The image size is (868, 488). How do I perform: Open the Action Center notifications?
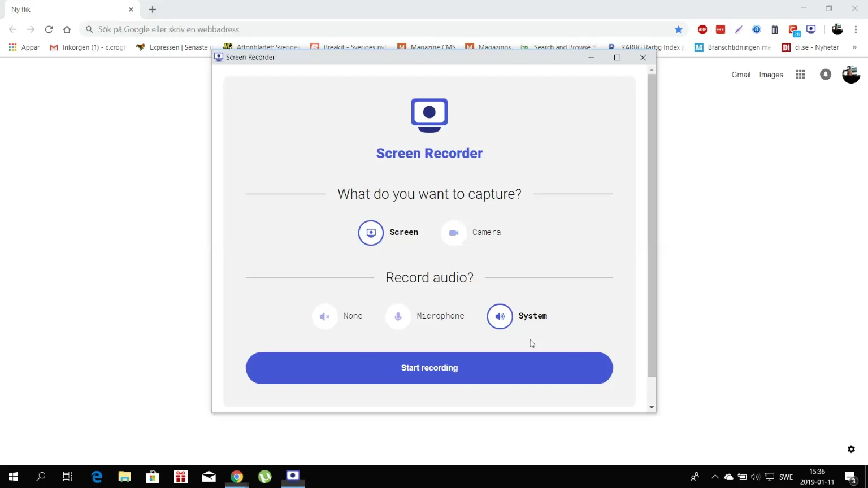(851, 477)
